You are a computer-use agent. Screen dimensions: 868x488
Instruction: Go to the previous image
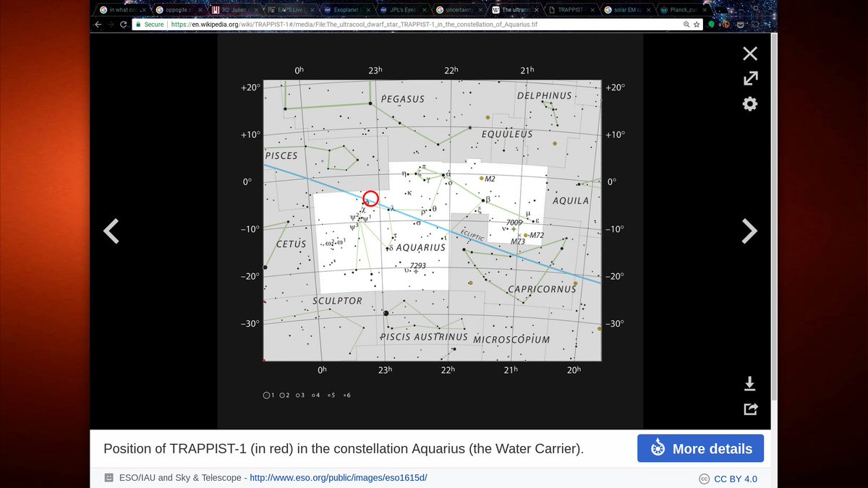(x=110, y=231)
